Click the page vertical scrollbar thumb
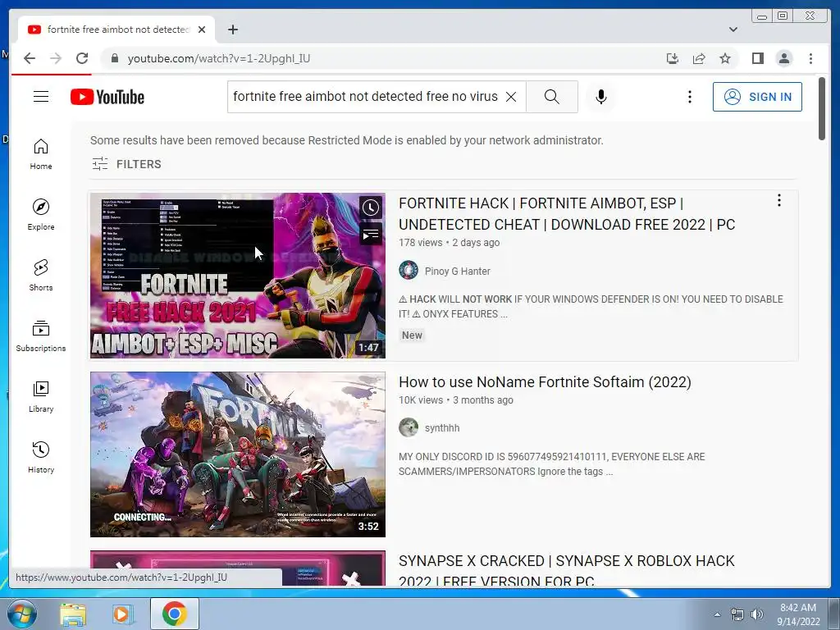 822,109
